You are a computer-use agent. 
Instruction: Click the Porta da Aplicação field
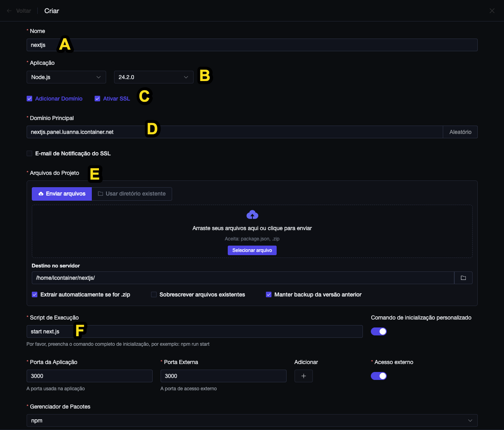(89, 376)
